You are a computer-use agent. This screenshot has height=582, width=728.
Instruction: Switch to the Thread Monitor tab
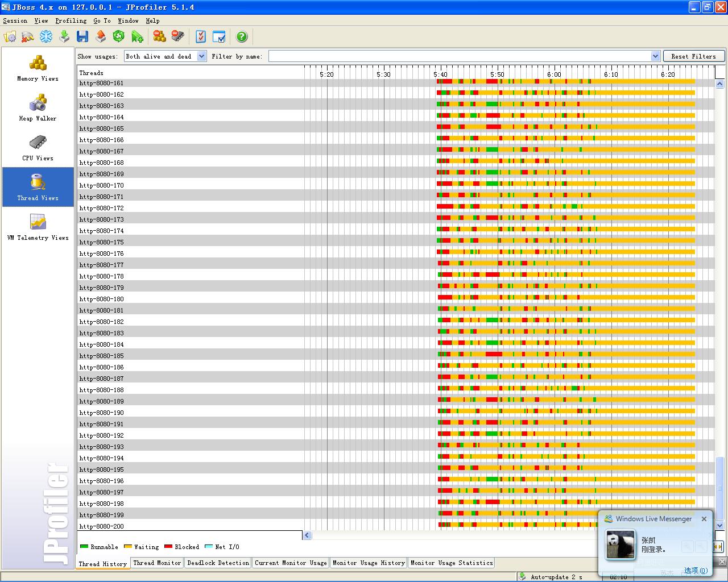[x=157, y=563]
